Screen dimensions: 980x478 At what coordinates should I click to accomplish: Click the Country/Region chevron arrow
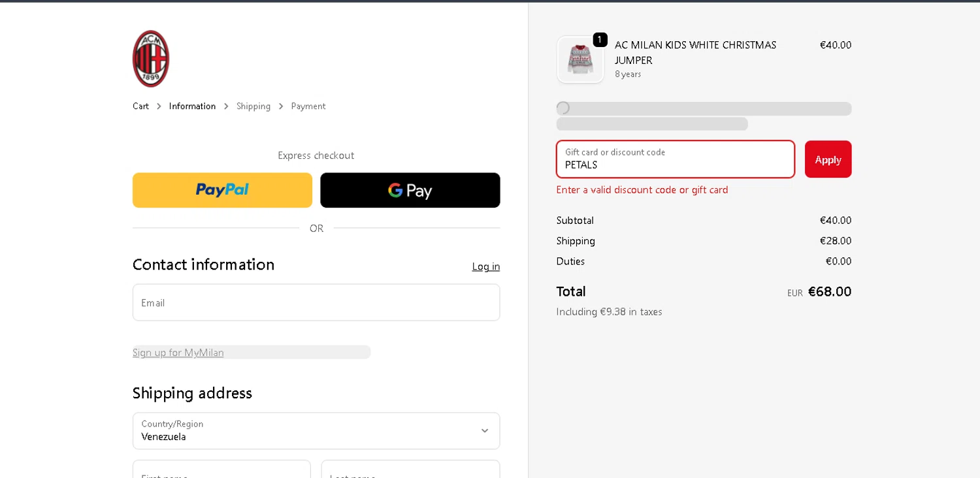[485, 431]
